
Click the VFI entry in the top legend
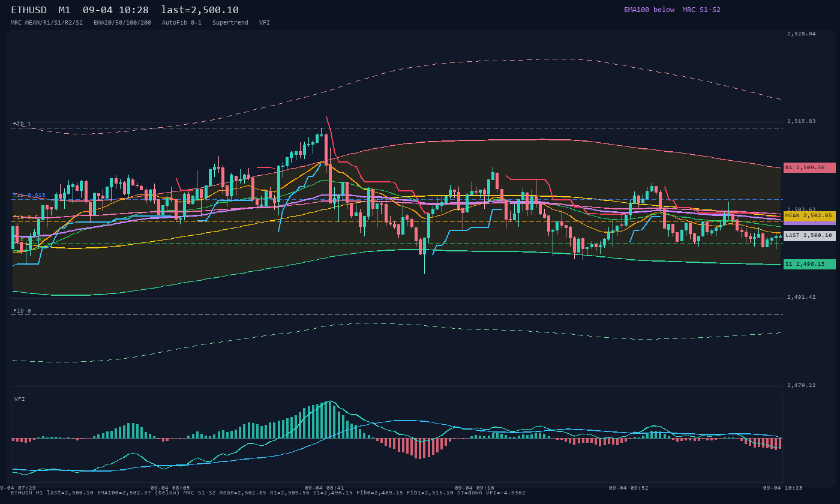265,22
